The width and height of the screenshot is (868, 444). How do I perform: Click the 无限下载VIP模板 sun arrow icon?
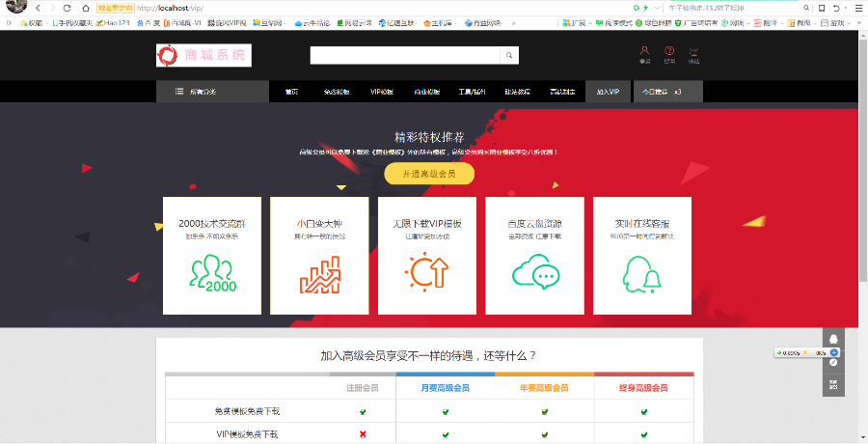coord(427,273)
